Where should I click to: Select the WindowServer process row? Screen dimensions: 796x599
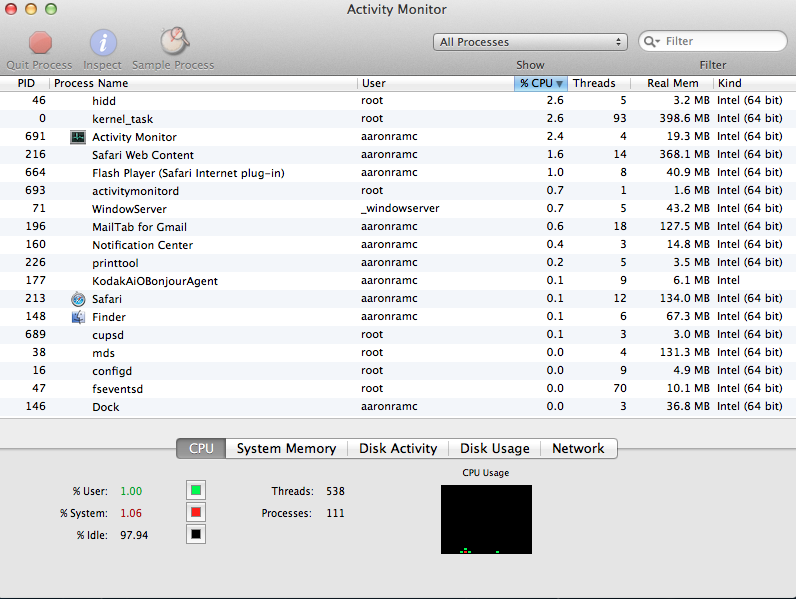398,209
